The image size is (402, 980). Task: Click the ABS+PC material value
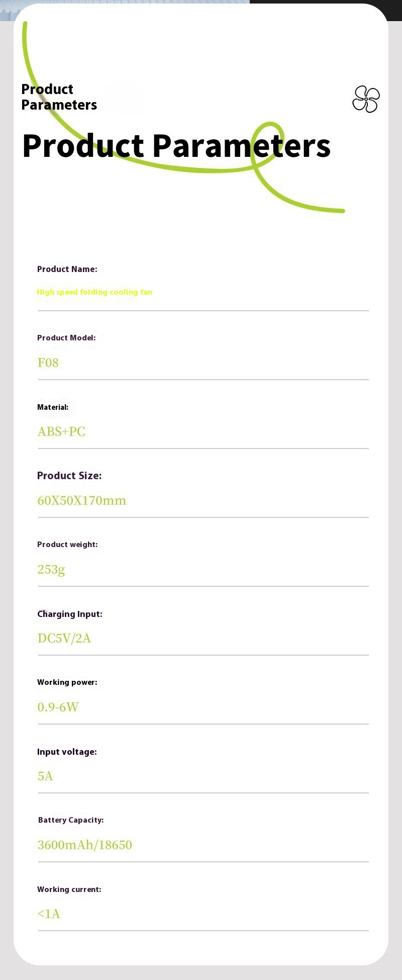click(x=61, y=431)
